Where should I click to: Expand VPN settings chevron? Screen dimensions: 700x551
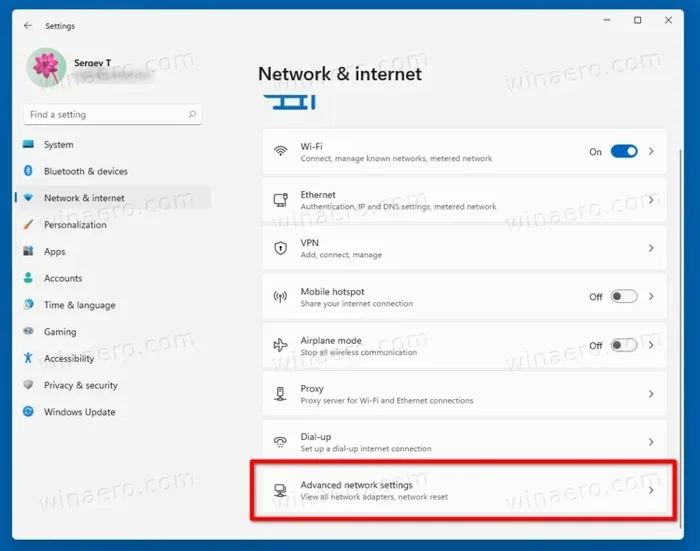coord(651,248)
